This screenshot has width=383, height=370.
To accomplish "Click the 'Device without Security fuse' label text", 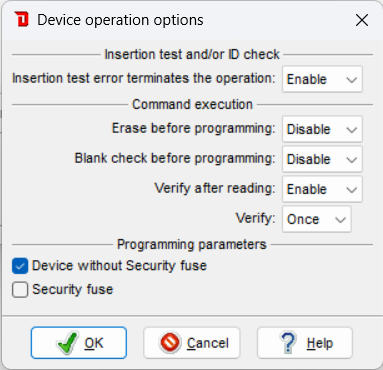I will [119, 266].
